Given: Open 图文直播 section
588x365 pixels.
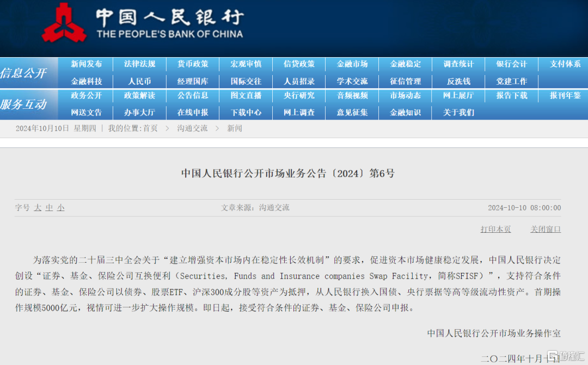Looking at the screenshot, I should coord(246,96).
